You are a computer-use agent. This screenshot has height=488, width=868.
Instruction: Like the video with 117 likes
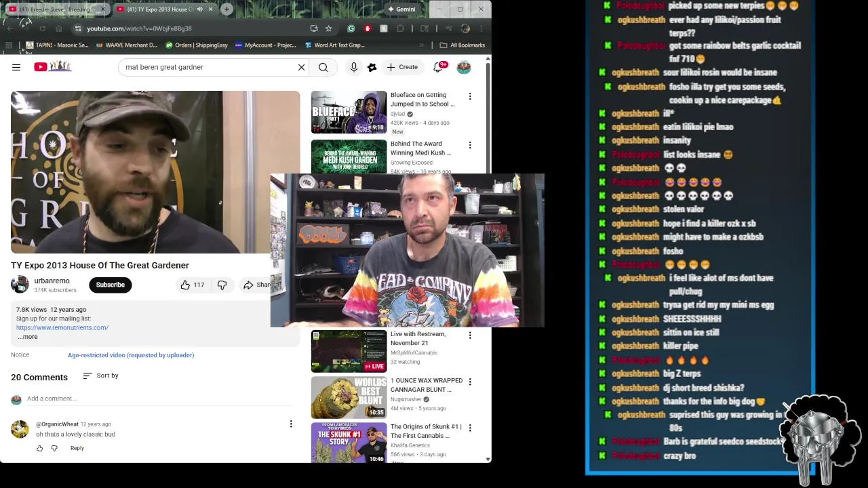192,285
